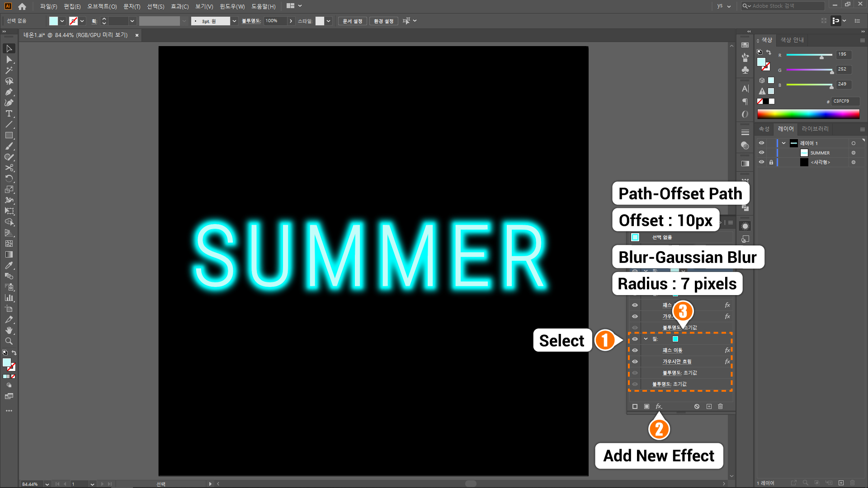Select the Pen tool
The width and height of the screenshot is (868, 488).
coord(9,92)
